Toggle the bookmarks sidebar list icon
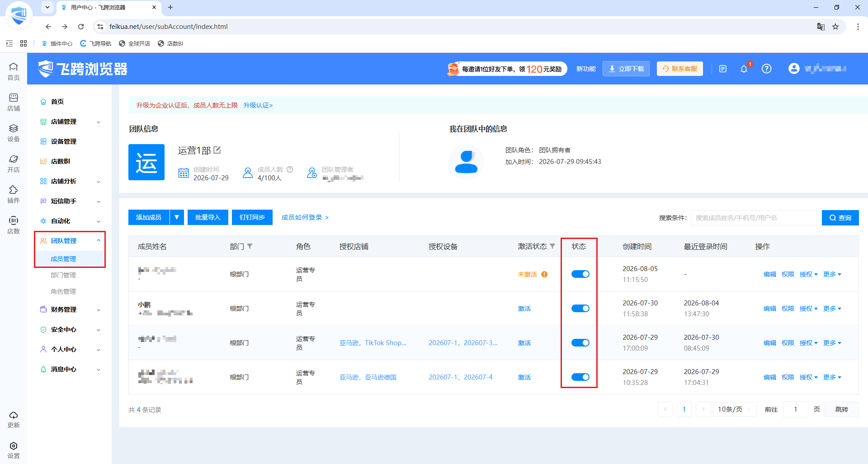The width and height of the screenshot is (868, 464). [9, 43]
